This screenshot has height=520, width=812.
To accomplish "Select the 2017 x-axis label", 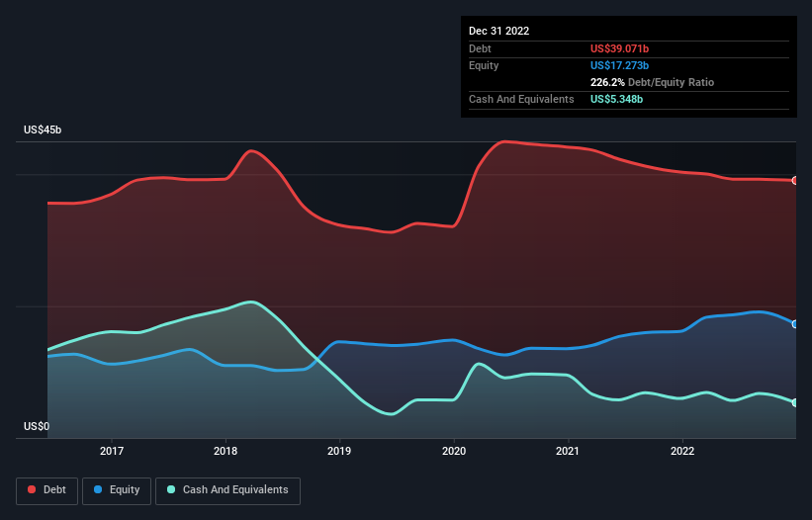I will 112,451.
